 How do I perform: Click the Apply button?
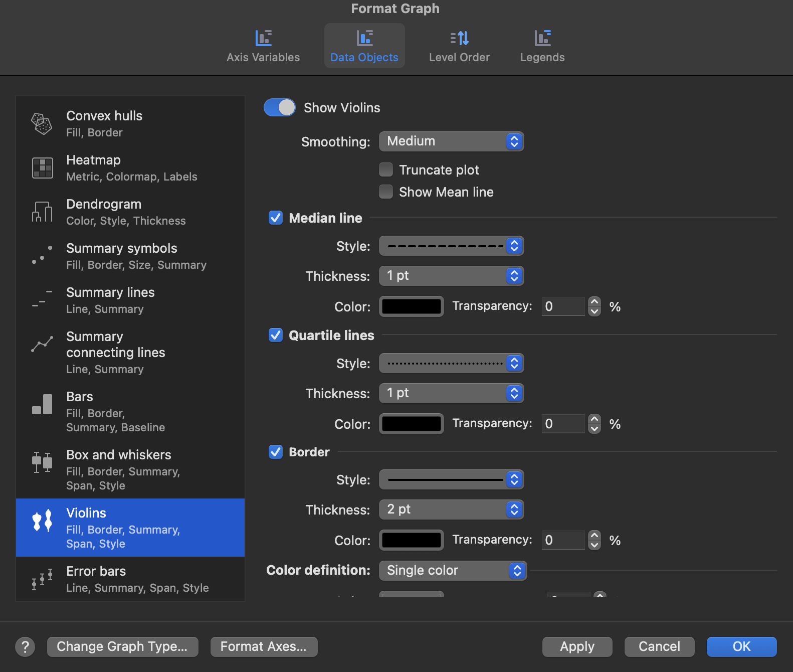tap(577, 647)
